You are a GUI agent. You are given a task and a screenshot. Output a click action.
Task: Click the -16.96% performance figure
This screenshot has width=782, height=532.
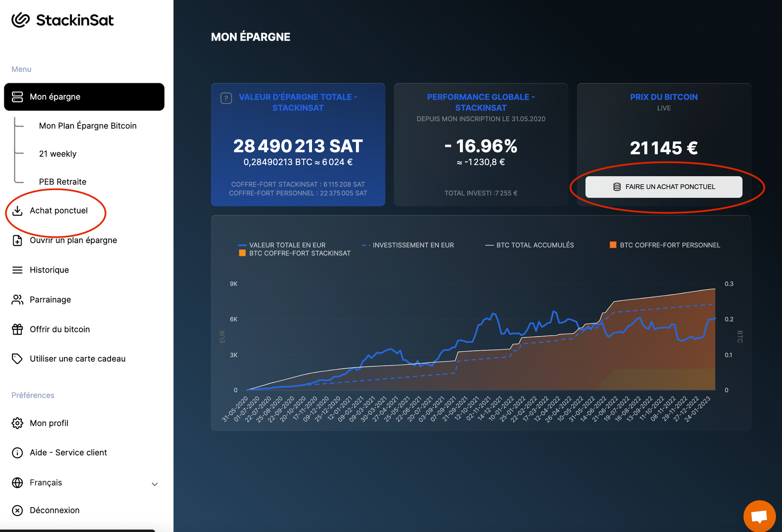pos(481,147)
